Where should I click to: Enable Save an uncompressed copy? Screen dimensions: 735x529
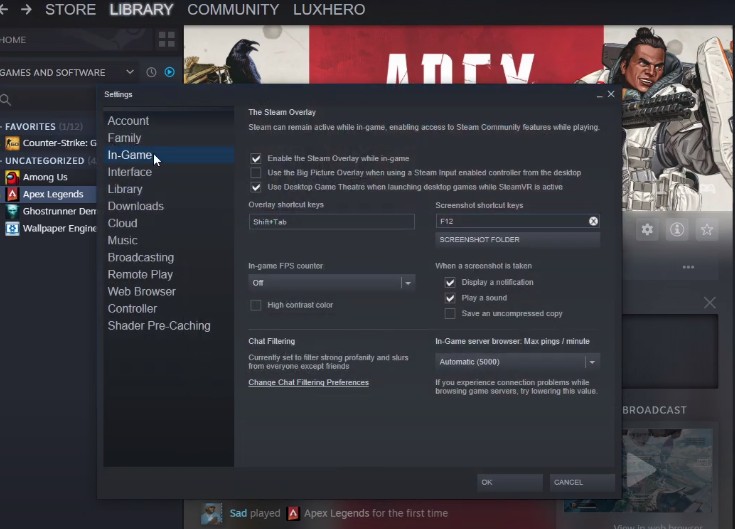tap(450, 313)
